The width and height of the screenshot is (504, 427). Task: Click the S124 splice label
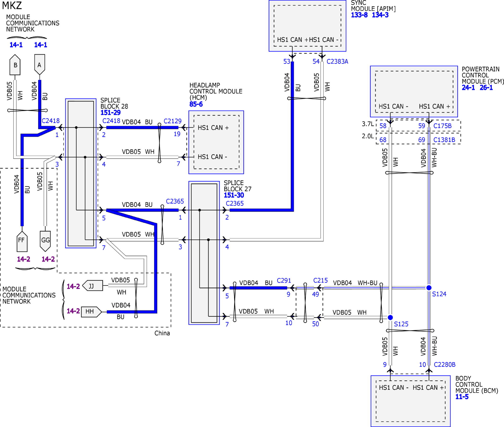click(x=439, y=294)
